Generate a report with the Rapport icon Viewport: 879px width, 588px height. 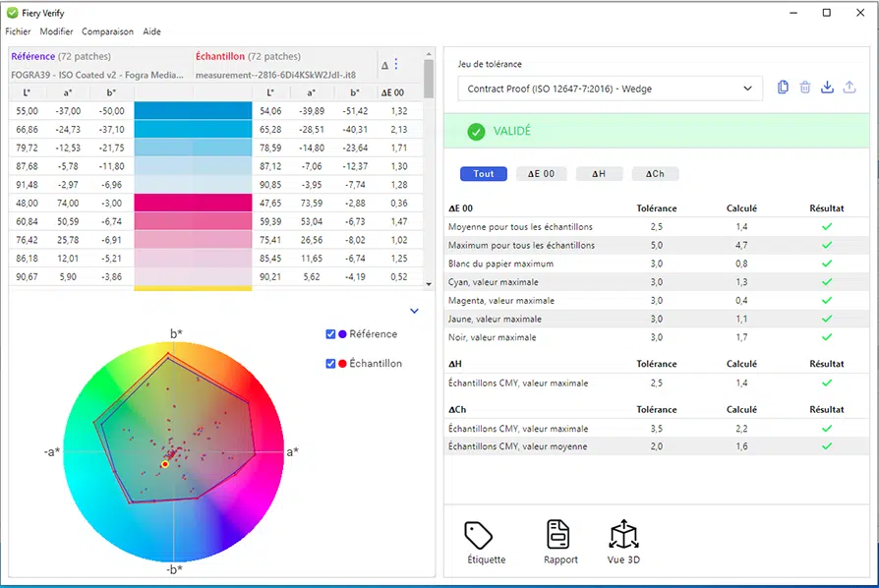click(x=560, y=542)
